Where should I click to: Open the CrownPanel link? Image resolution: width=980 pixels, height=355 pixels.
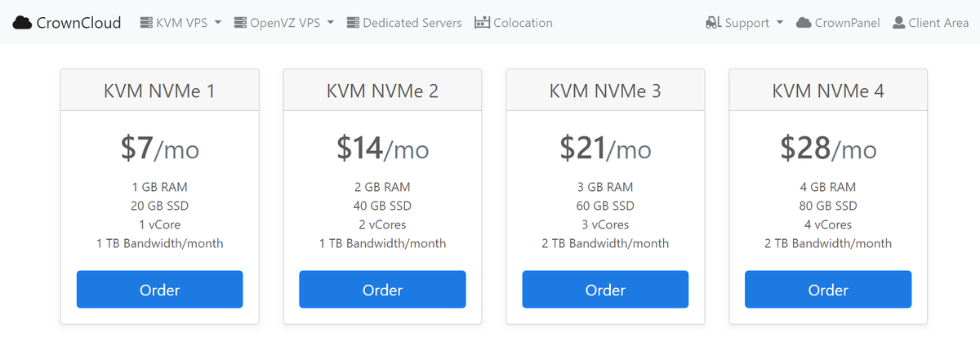point(838,23)
